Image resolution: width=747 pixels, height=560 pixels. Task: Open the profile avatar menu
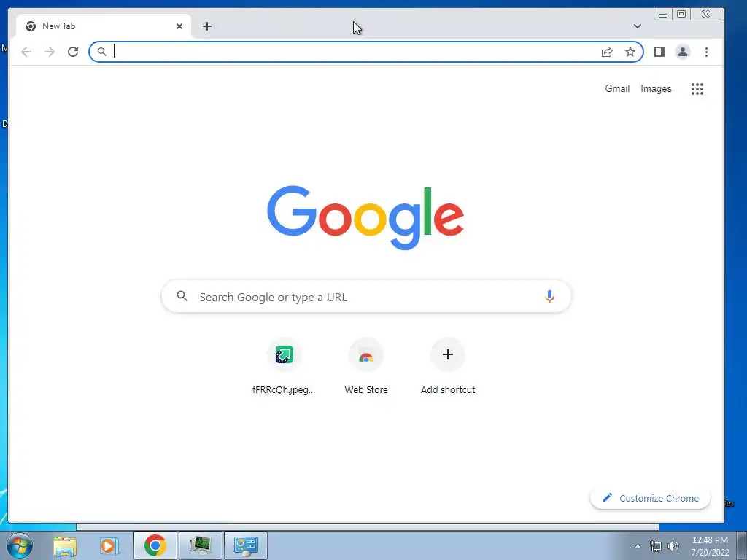point(683,52)
